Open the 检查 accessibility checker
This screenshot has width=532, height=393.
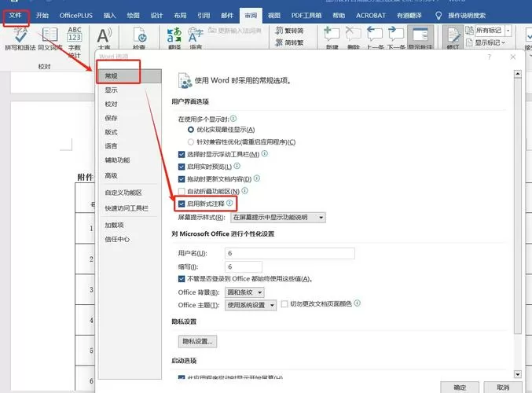(x=139, y=38)
